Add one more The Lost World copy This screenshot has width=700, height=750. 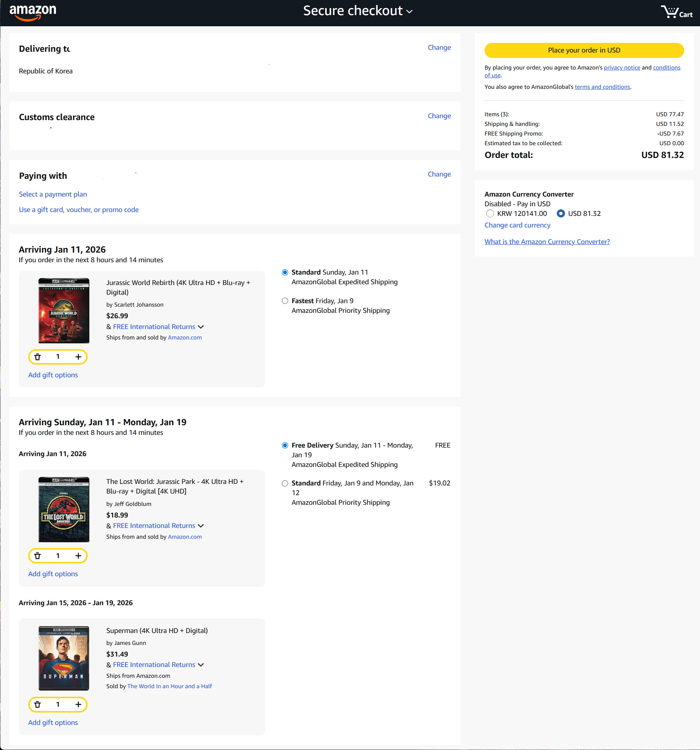pyautogui.click(x=78, y=556)
